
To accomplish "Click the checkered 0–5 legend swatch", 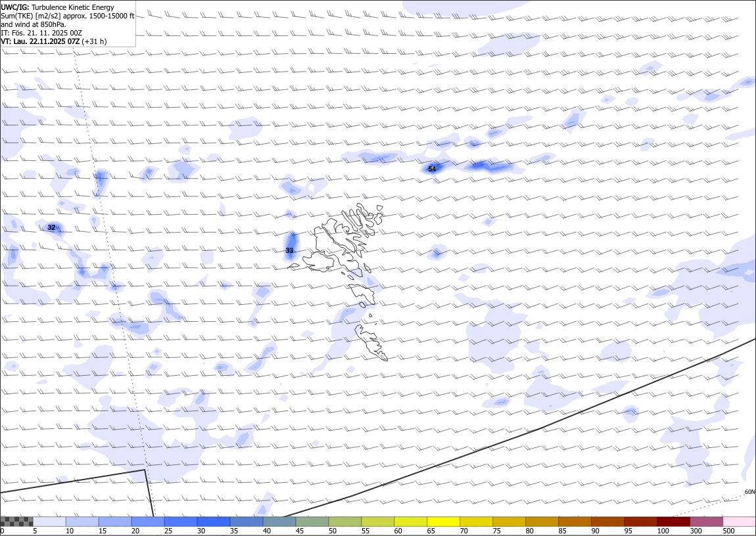I will pos(16,522).
